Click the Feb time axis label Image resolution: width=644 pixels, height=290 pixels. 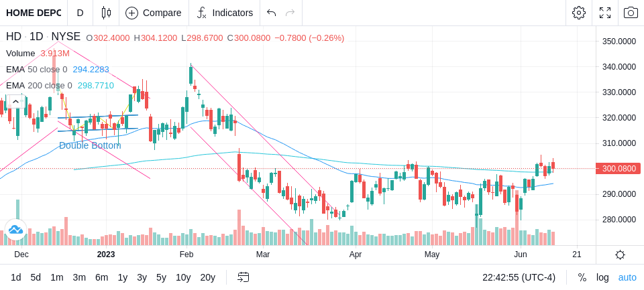coord(186,255)
